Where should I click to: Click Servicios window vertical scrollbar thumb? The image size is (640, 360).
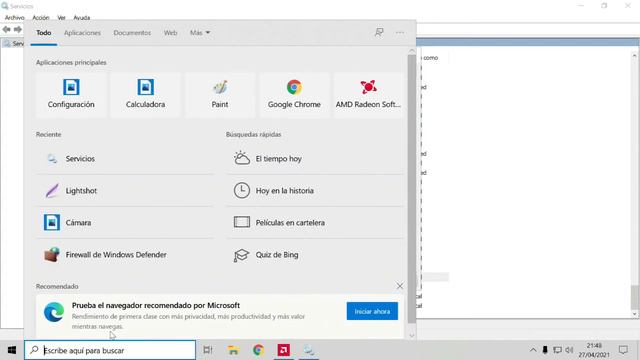tap(635, 298)
